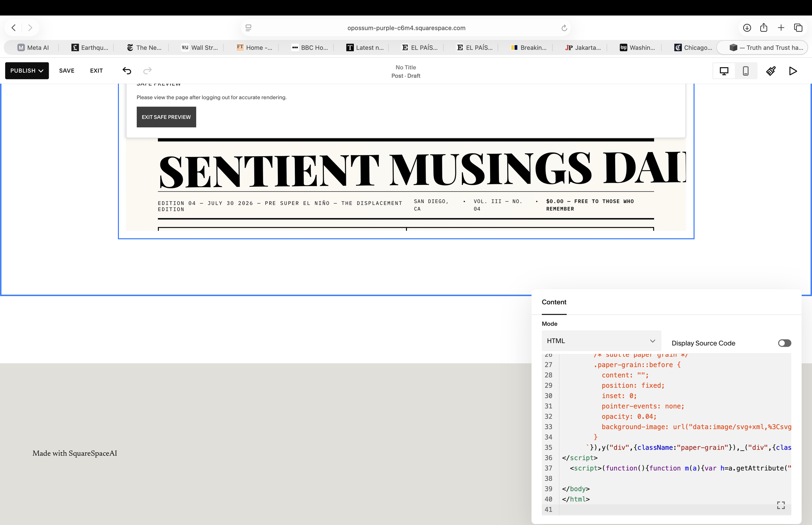Redo the edit in Squarespace toolbar
812x525 pixels.
pos(147,70)
